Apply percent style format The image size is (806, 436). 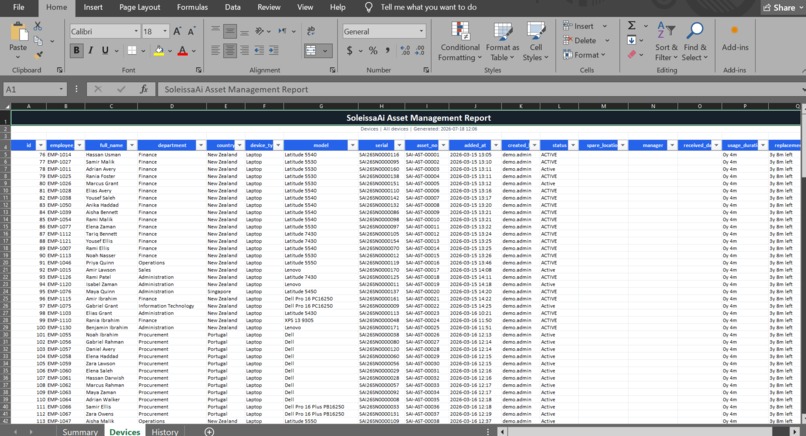[373, 50]
